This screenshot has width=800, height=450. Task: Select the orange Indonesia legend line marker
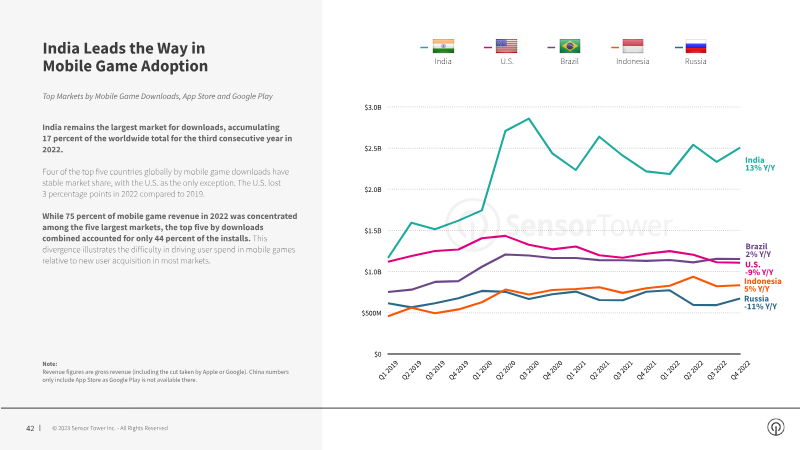[x=615, y=47]
